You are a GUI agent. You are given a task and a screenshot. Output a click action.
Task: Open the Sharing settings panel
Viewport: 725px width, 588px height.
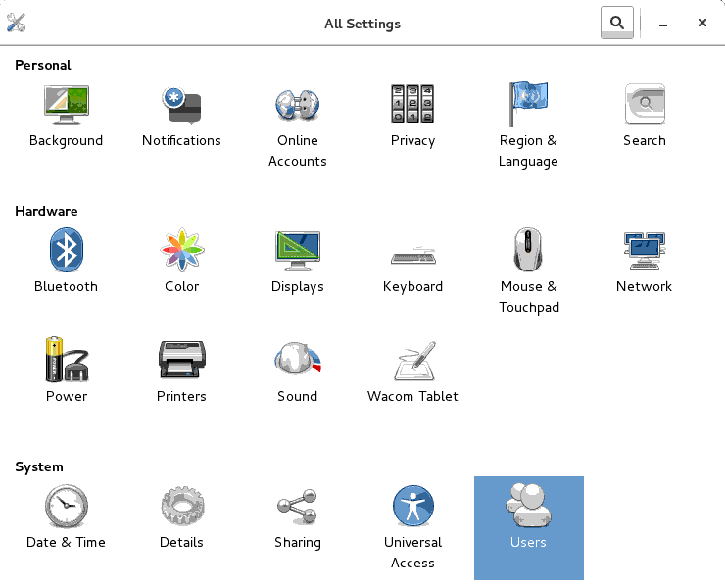297,508
